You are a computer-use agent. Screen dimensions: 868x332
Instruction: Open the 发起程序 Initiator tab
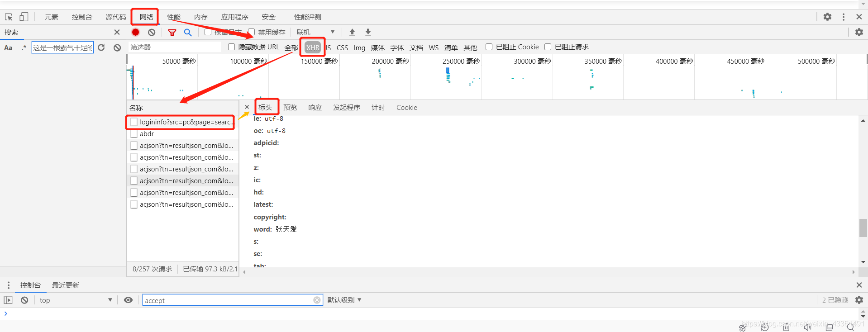click(x=347, y=107)
